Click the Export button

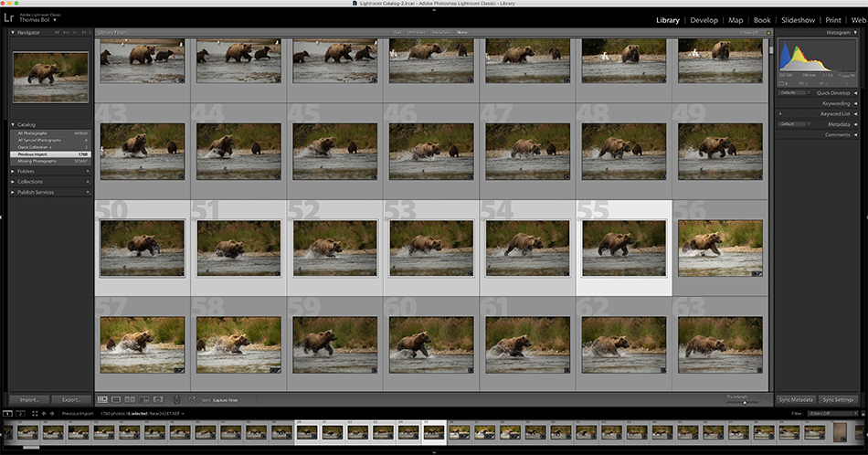click(x=71, y=399)
